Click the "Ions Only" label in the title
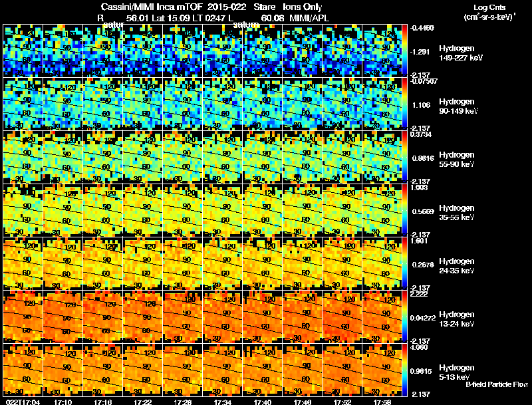Image resolution: width=532 pixels, height=405 pixels. tap(302, 7)
